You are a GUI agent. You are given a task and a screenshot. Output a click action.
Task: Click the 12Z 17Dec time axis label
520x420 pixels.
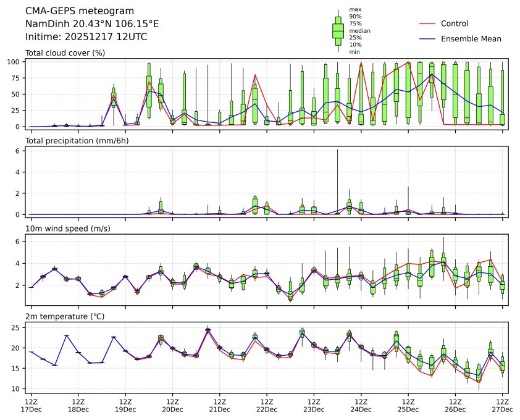click(x=31, y=405)
